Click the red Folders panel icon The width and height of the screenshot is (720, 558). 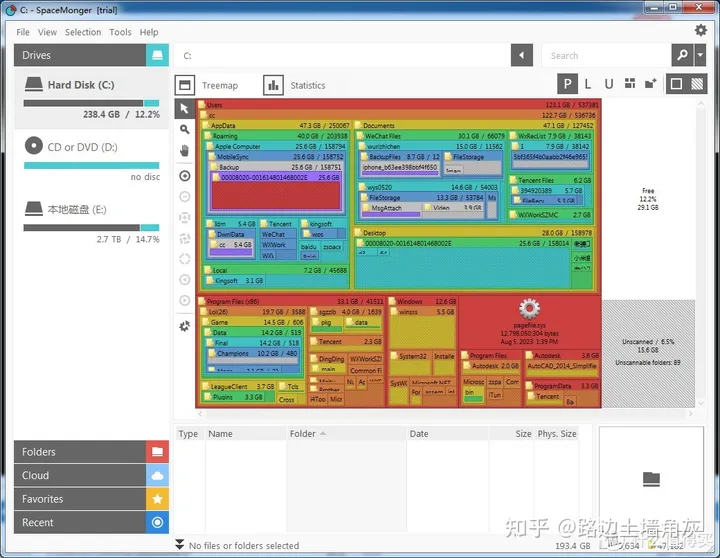[x=158, y=452]
